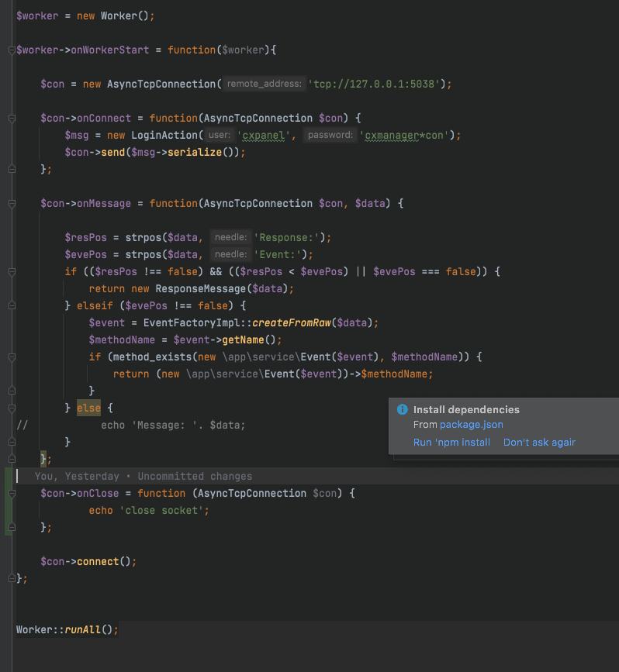Click the You, Yesterday Uncommitted changes annotation
619x672 pixels.
pos(144,477)
